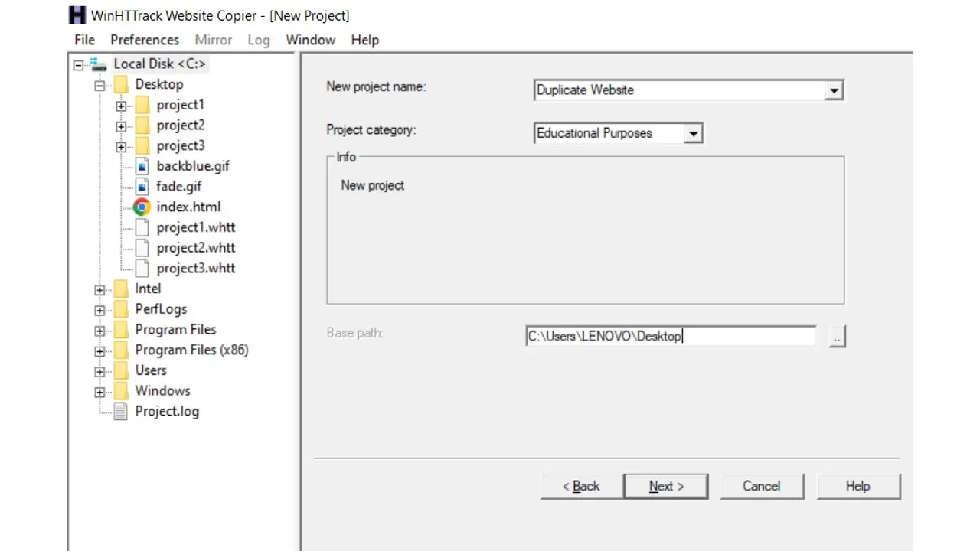Screen dimensions: 980x551
Task: Select the index.html tree label
Action: (188, 207)
